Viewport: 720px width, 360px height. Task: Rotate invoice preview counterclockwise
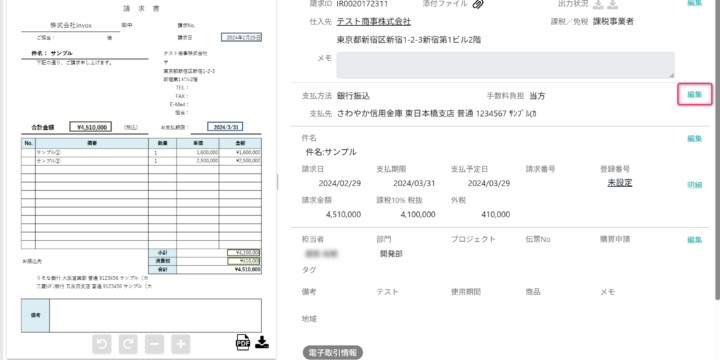(x=102, y=344)
